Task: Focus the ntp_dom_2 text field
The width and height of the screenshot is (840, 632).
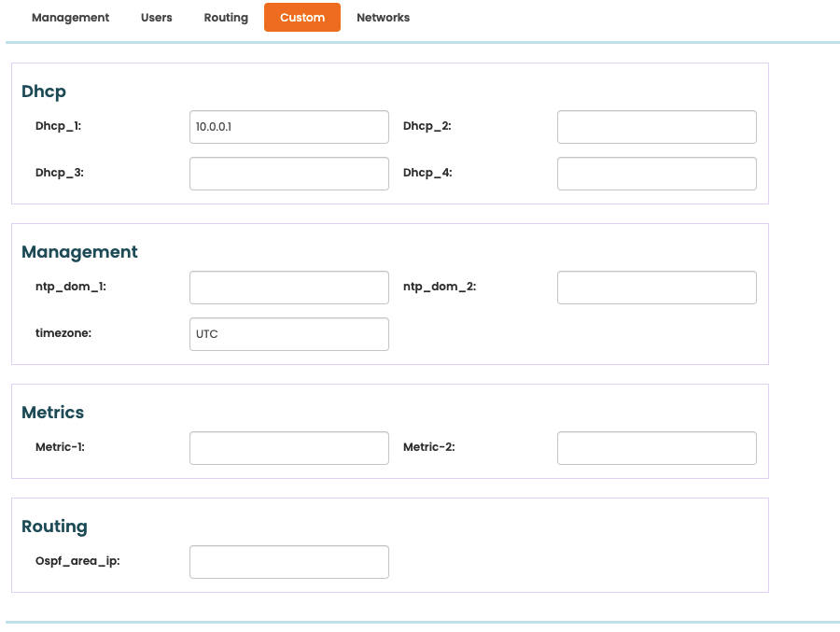Action: pyautogui.click(x=657, y=288)
